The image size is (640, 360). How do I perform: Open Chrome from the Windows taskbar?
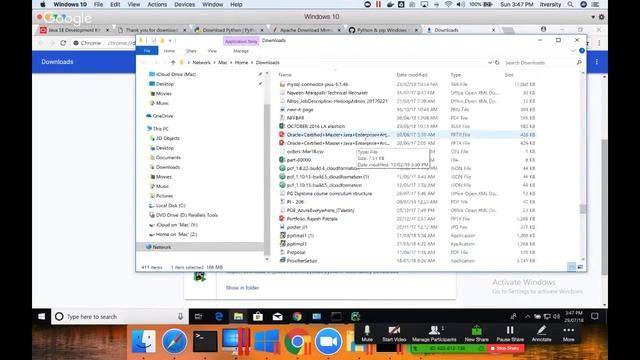click(x=297, y=316)
